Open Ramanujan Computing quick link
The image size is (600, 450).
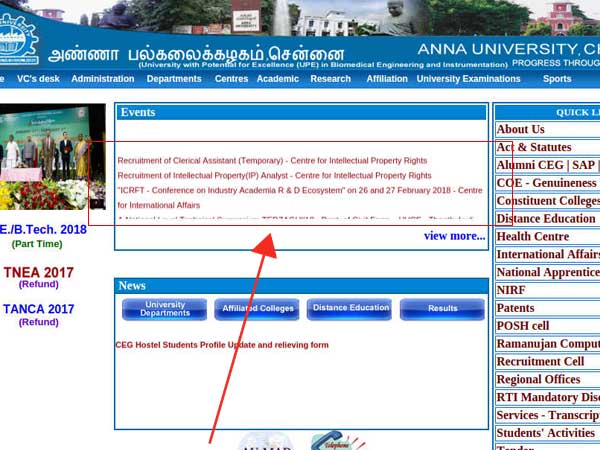tap(547, 344)
